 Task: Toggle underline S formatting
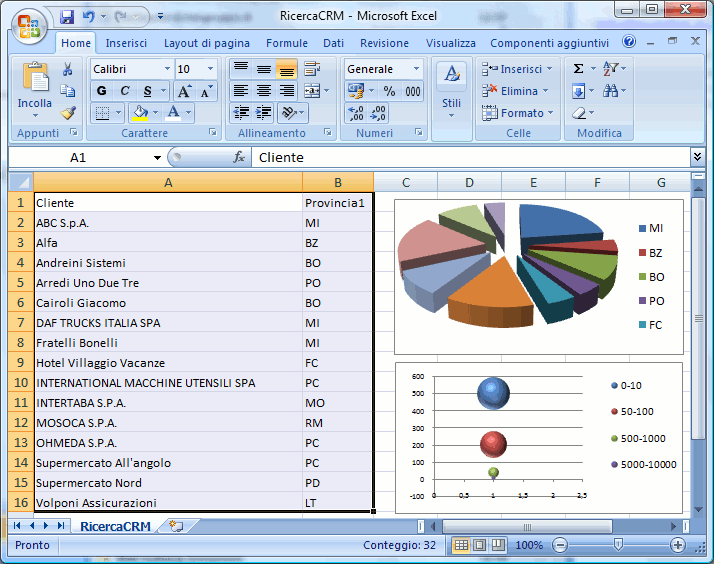point(148,91)
